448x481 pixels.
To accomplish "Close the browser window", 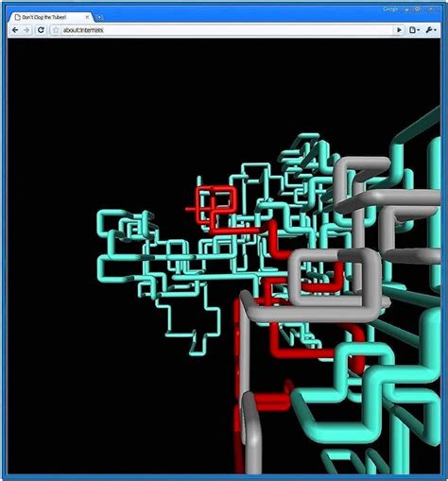I will 431,9.
